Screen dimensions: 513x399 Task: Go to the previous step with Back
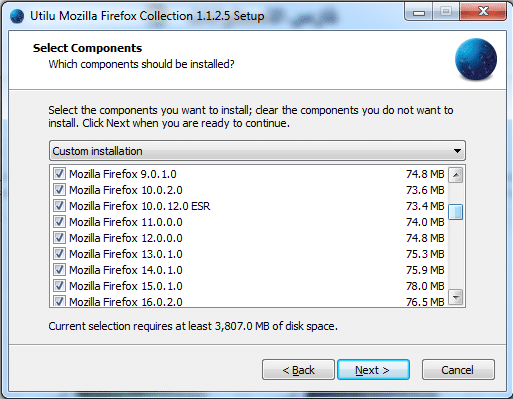pos(298,370)
